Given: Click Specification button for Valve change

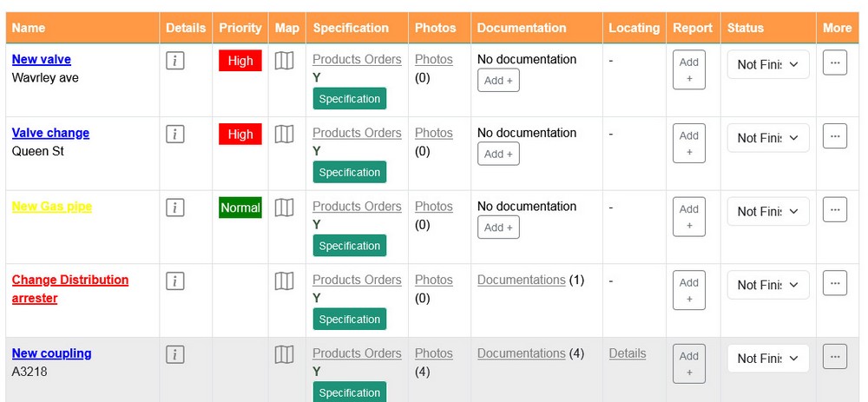Looking at the screenshot, I should point(349,172).
